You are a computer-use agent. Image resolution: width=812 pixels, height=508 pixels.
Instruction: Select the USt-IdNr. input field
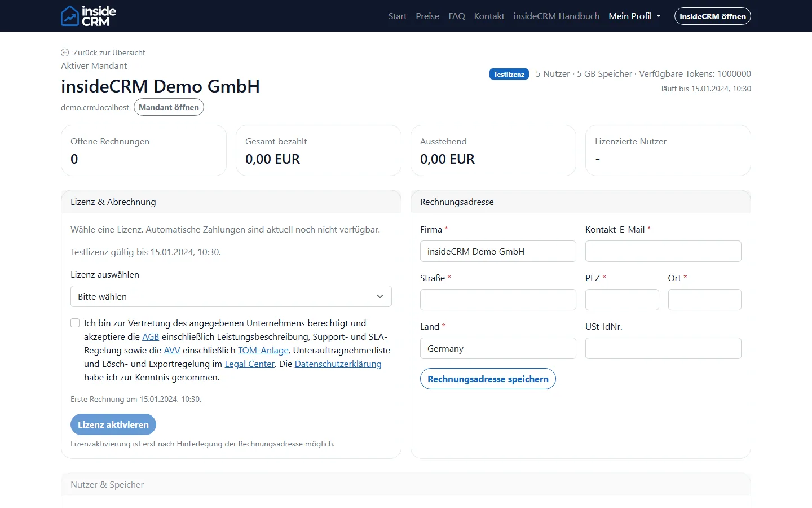click(x=663, y=348)
